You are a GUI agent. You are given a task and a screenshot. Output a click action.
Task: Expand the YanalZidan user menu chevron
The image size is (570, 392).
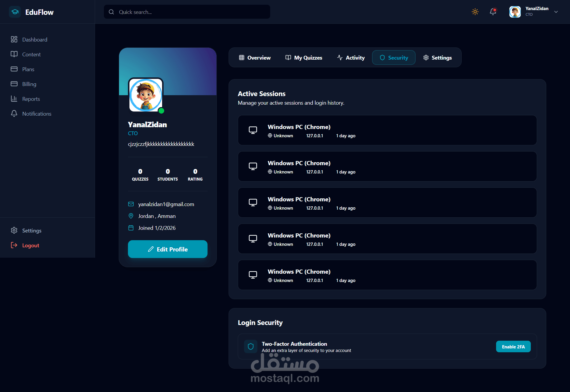[x=556, y=12]
